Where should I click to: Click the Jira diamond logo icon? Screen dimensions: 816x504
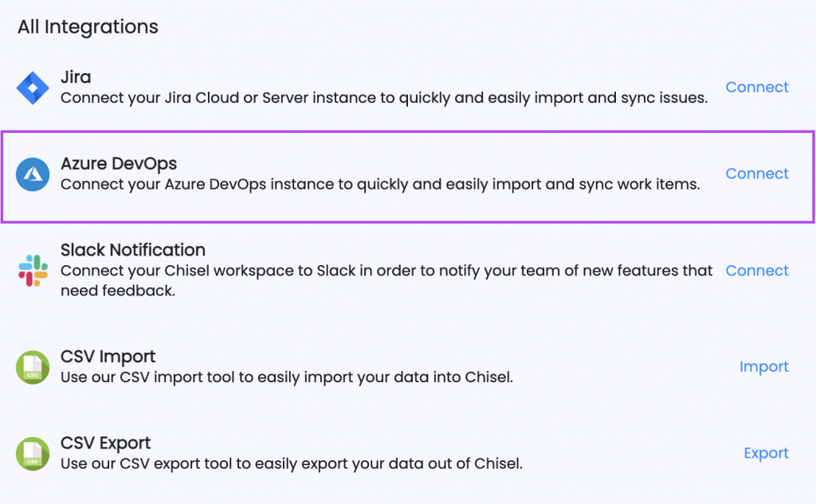click(x=33, y=88)
